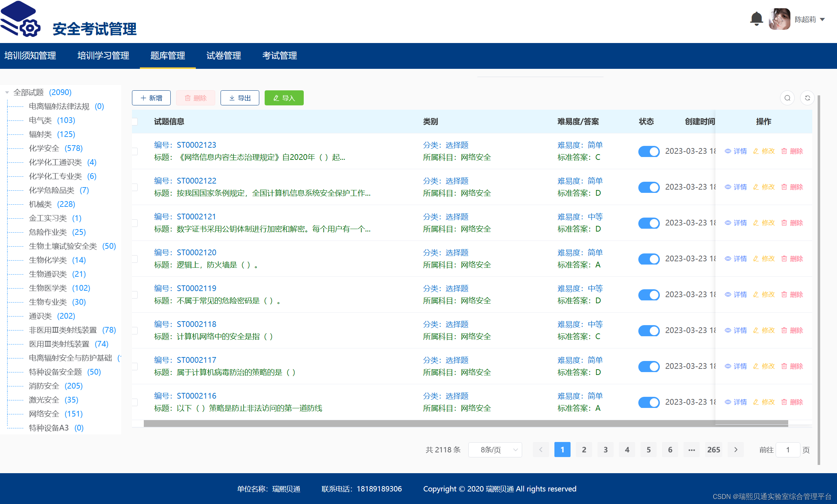This screenshot has height=504, width=837.
Task: Disable status switch for question ST0002122
Action: click(648, 187)
